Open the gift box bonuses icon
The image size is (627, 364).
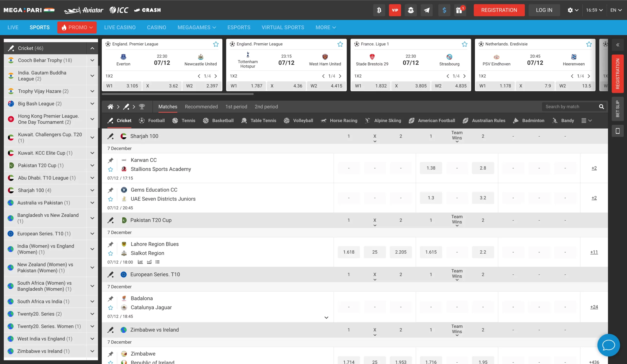459,10
